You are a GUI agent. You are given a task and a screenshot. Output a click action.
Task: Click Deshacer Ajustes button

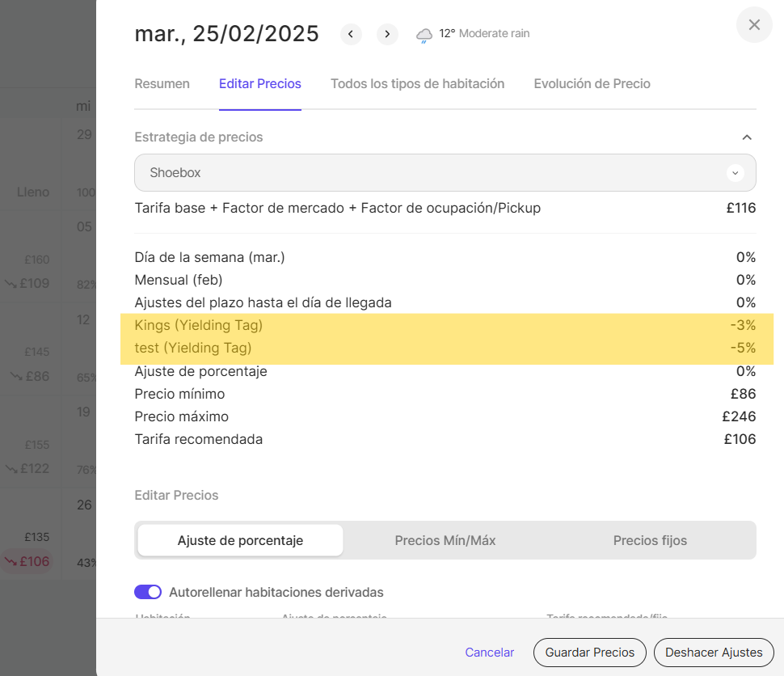pyautogui.click(x=713, y=653)
